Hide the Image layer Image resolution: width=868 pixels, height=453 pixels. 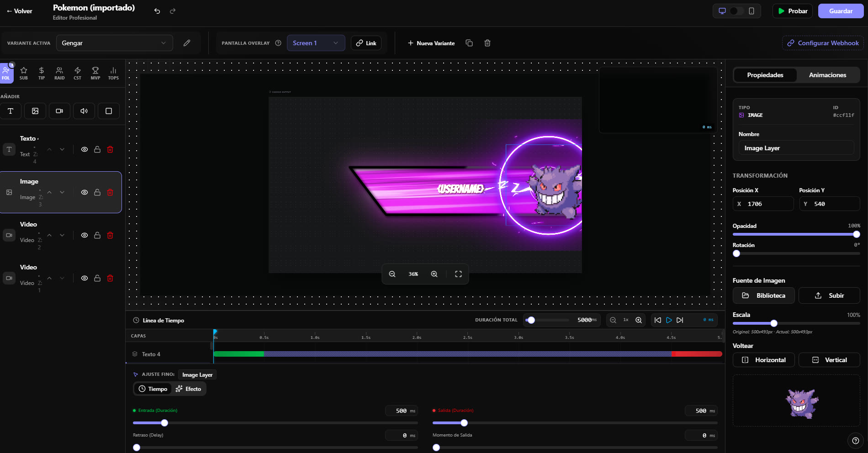pos(85,192)
